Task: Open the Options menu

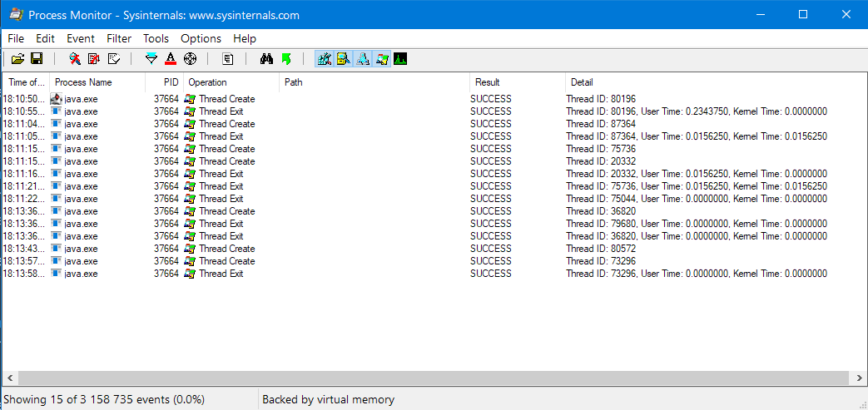Action: point(201,38)
